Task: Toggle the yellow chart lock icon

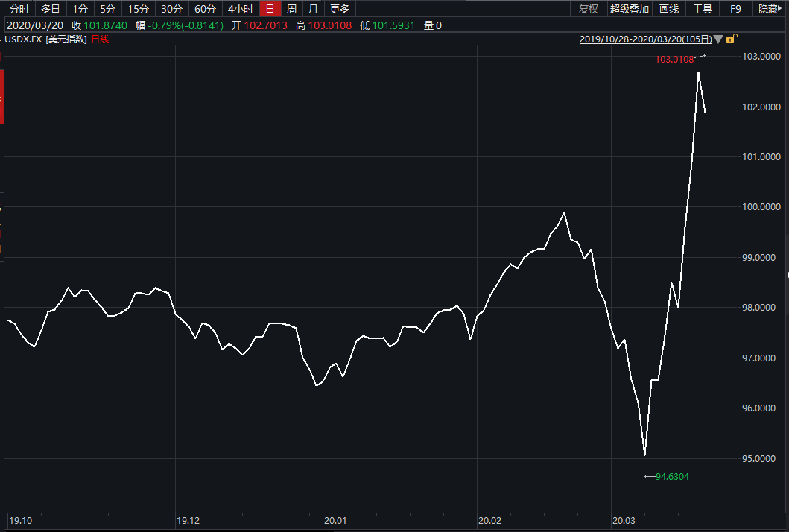Action: 733,39
